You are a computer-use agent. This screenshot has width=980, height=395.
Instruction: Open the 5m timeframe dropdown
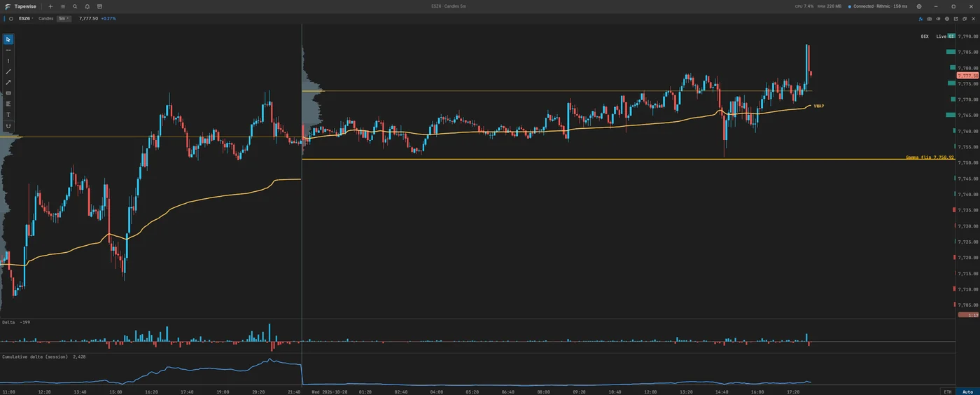[64, 19]
